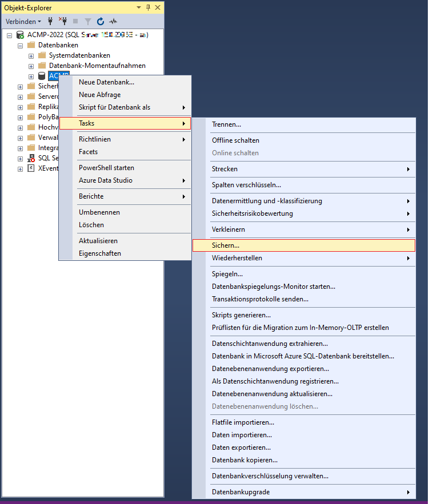
Task: Click the ACMP database cylinder icon
Action: (x=41, y=76)
